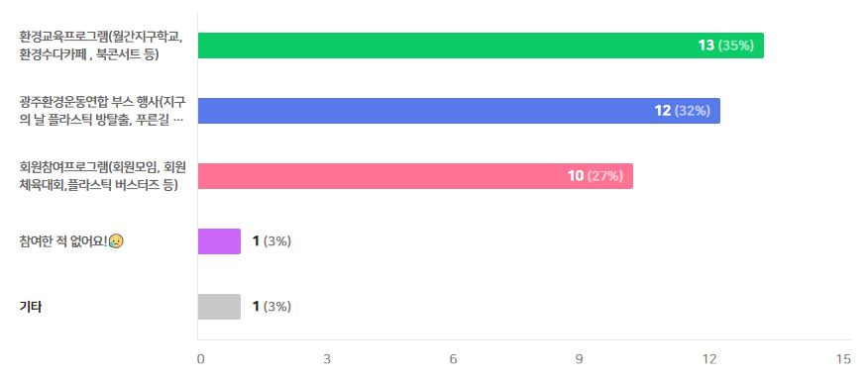Screen dimensions: 868x380
Task: Click the crying emoji icon
Action: click(x=116, y=241)
